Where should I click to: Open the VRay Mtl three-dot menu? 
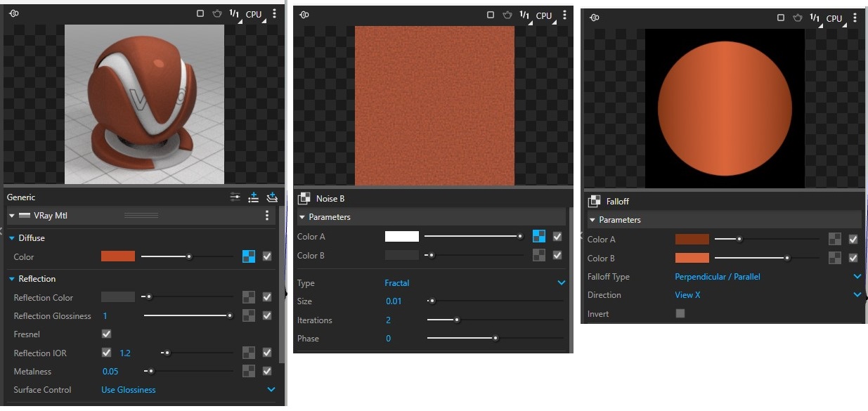[x=267, y=216]
